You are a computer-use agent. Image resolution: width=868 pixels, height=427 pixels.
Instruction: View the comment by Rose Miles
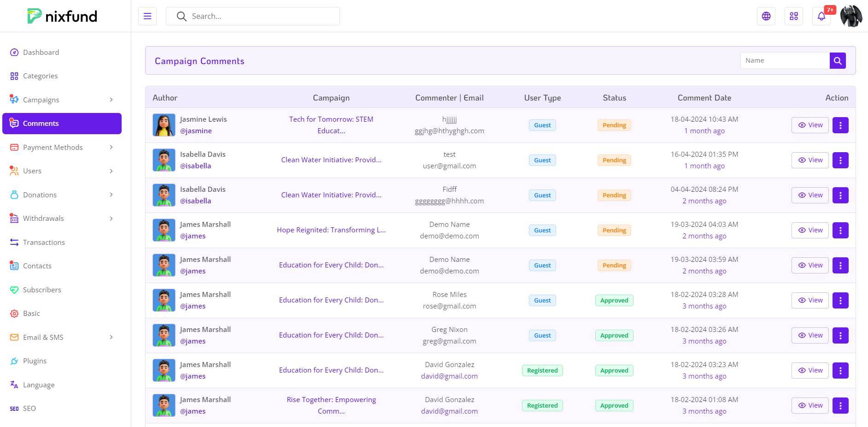click(x=809, y=300)
